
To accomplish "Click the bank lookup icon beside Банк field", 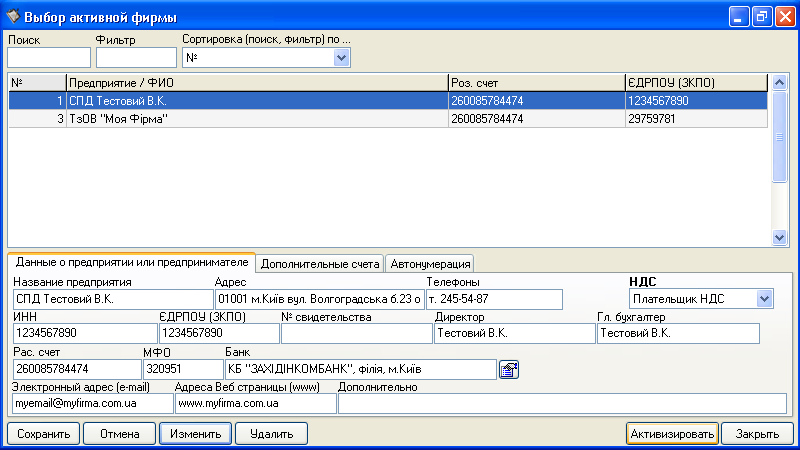I will [x=509, y=370].
